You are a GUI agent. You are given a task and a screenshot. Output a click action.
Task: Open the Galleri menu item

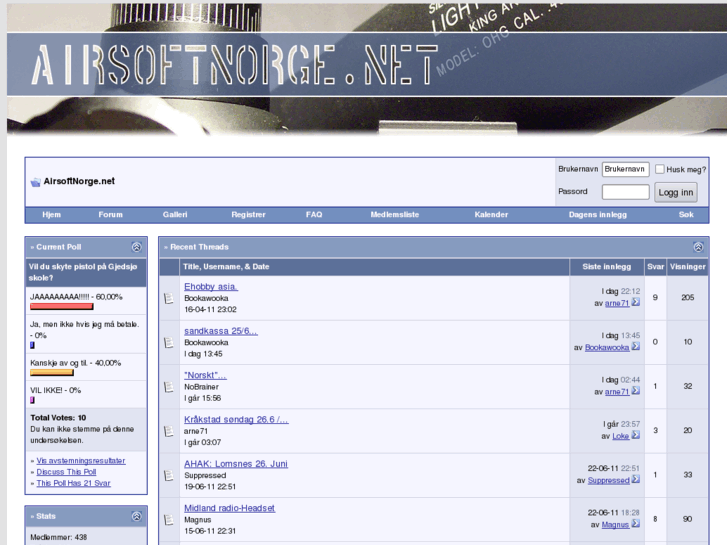coord(175,215)
